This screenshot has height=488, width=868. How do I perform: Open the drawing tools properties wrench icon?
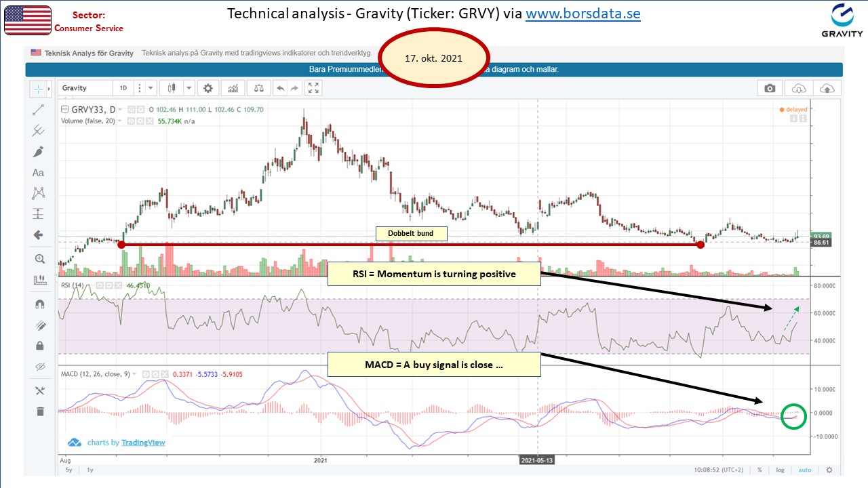tap(39, 390)
